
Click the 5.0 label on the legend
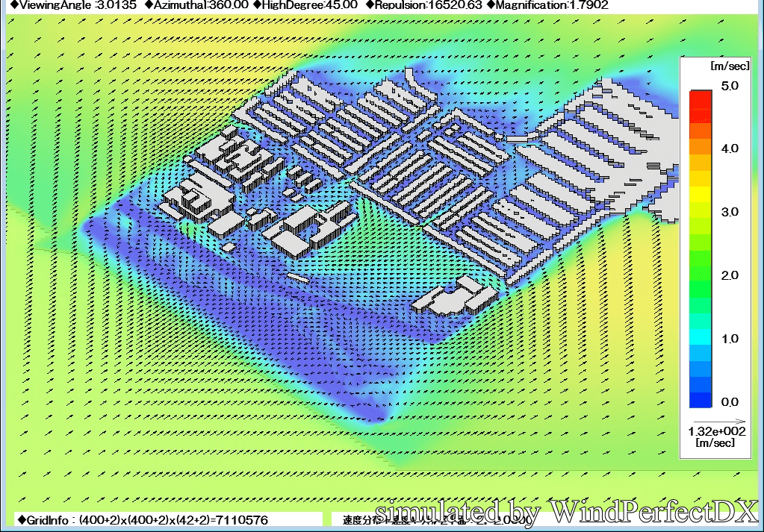pos(729,86)
